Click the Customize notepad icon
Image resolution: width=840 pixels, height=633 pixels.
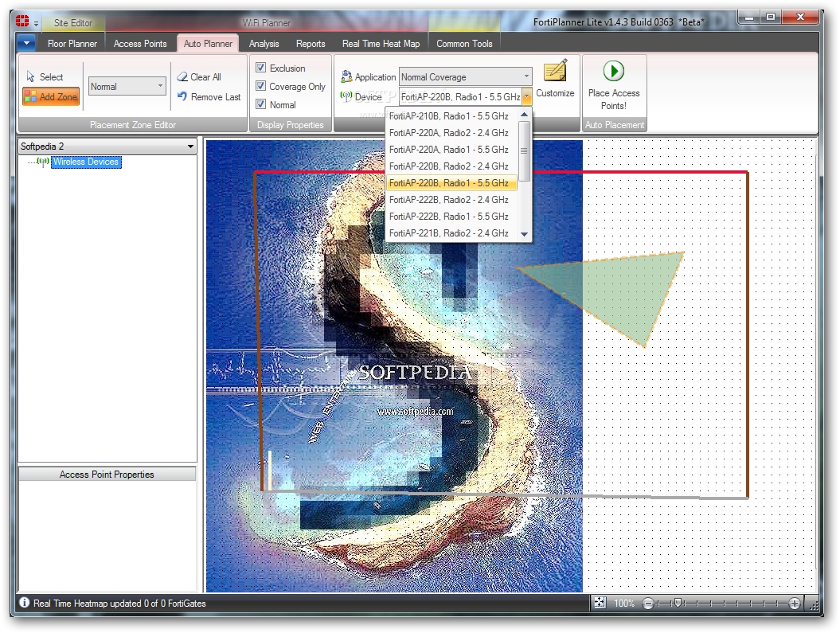554,71
